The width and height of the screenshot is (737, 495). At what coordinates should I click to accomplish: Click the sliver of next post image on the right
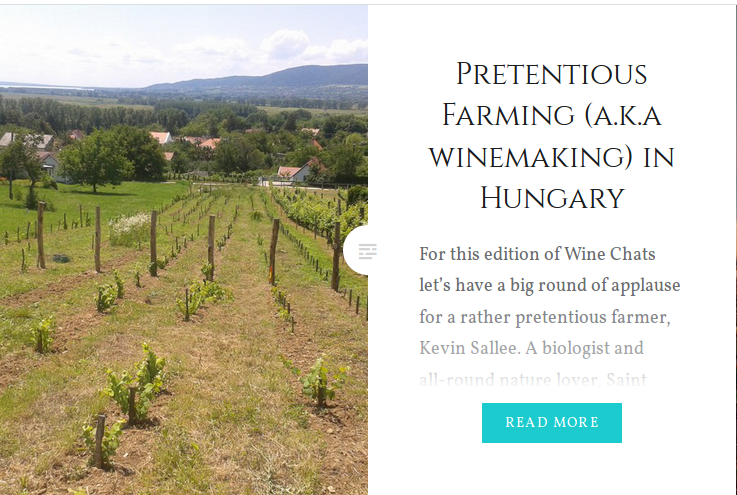pyautogui.click(x=735, y=250)
